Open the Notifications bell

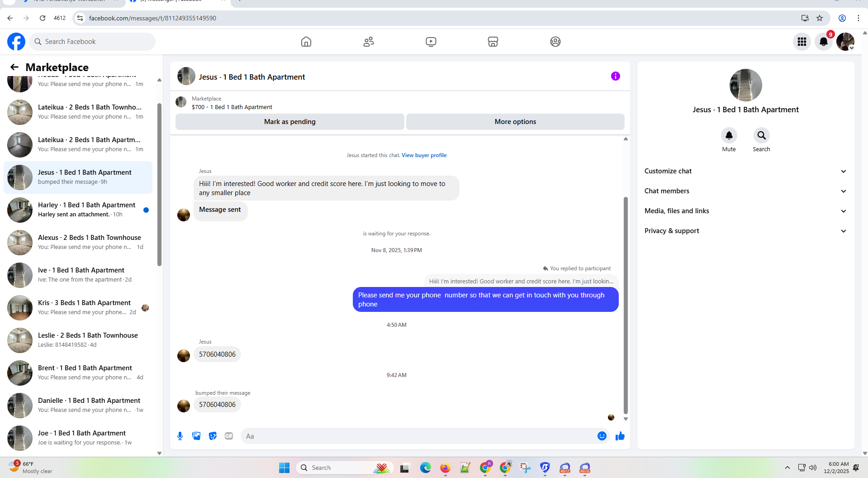824,42
